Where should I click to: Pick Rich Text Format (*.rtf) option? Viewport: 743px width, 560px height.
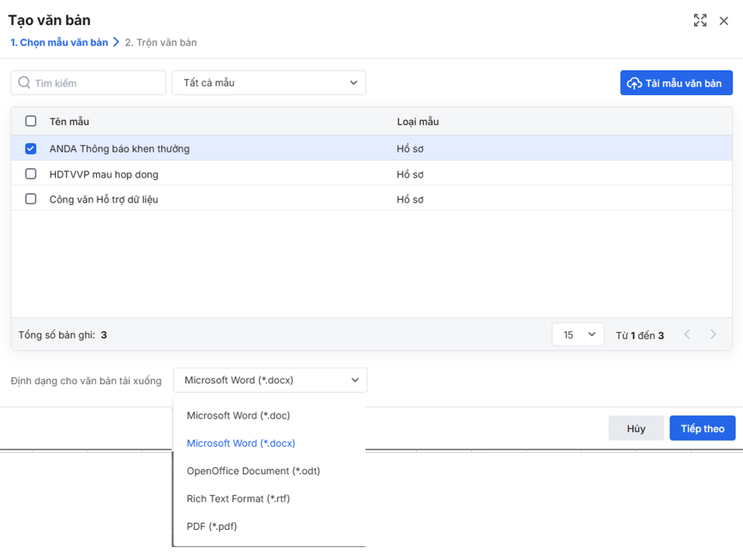[239, 498]
